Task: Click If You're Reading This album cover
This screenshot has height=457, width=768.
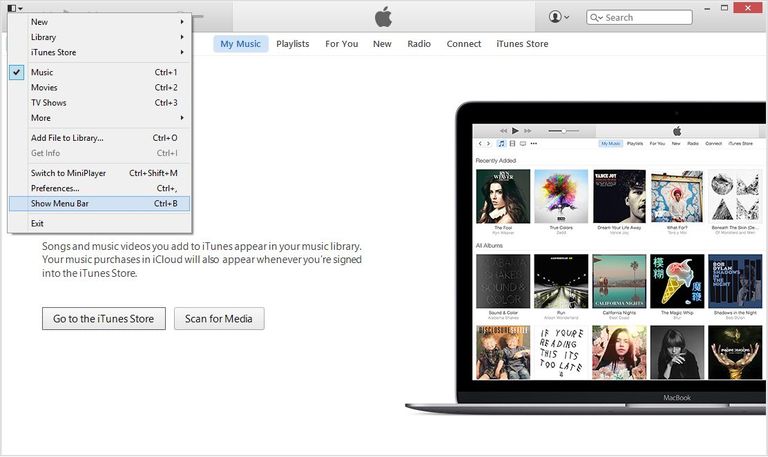Action: pyautogui.click(x=561, y=352)
